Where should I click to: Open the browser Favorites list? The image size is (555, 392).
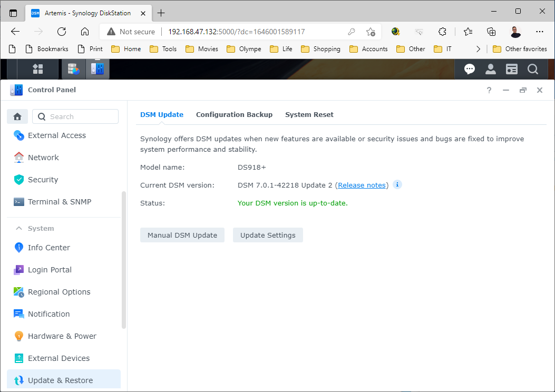[x=468, y=32]
